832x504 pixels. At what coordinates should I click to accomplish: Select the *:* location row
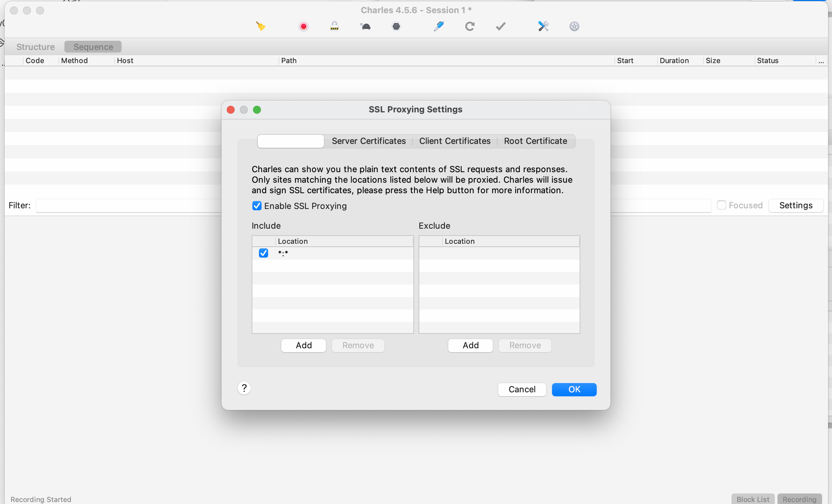pos(333,253)
